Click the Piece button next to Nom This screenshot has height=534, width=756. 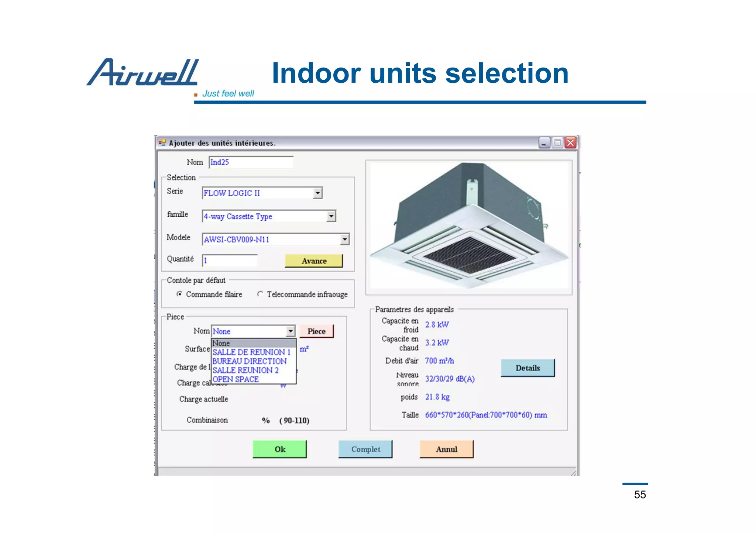[x=316, y=331]
